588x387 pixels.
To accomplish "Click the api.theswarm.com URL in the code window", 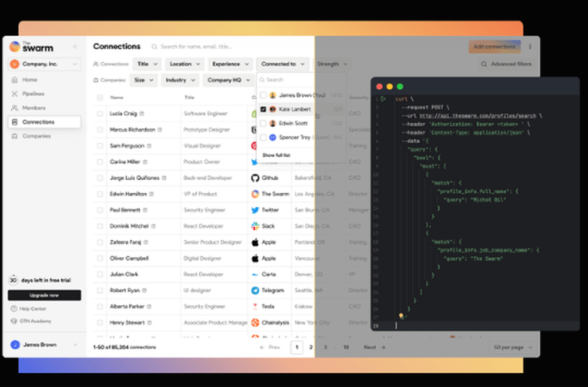I will click(477, 116).
